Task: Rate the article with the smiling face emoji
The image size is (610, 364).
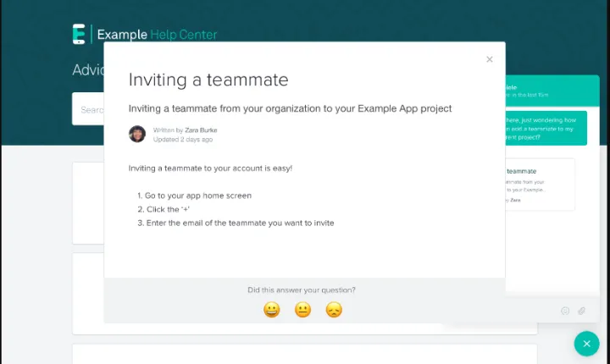Action: pos(272,310)
